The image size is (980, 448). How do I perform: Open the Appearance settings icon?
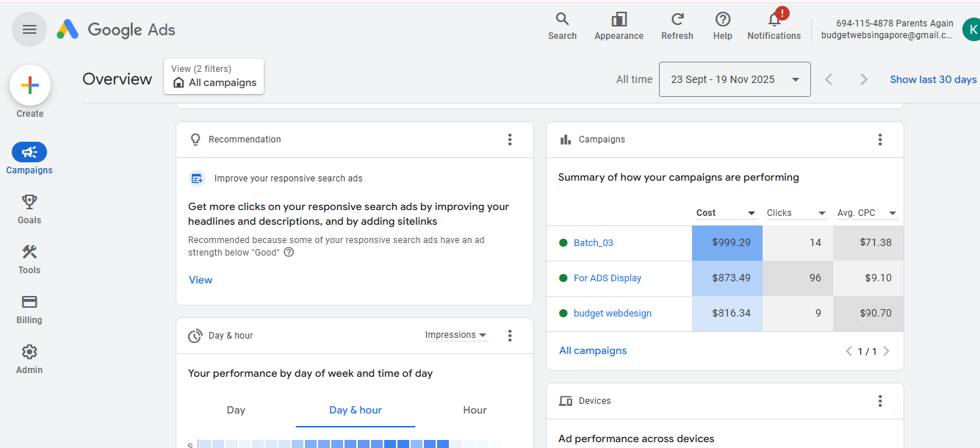(x=619, y=20)
